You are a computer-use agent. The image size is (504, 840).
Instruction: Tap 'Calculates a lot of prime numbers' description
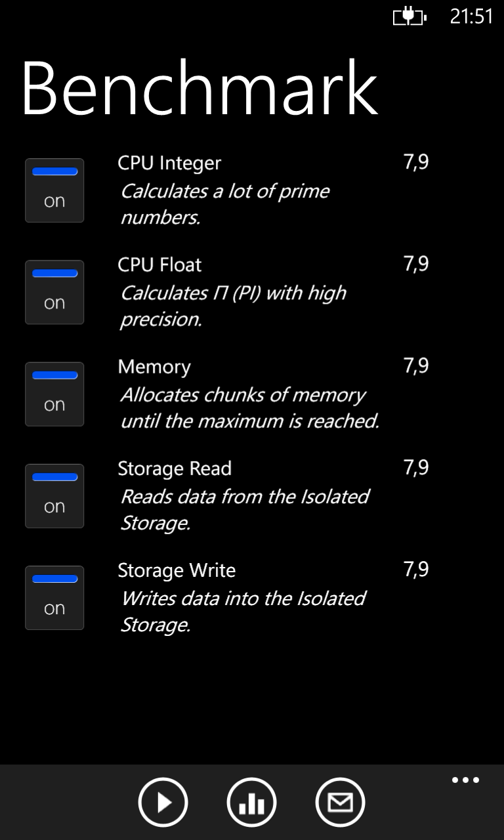(x=225, y=204)
